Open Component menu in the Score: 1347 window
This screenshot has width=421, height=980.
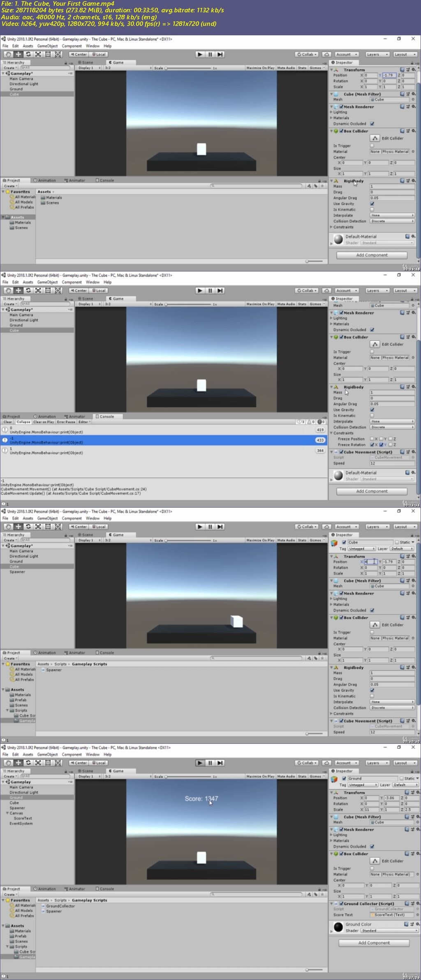(72, 755)
